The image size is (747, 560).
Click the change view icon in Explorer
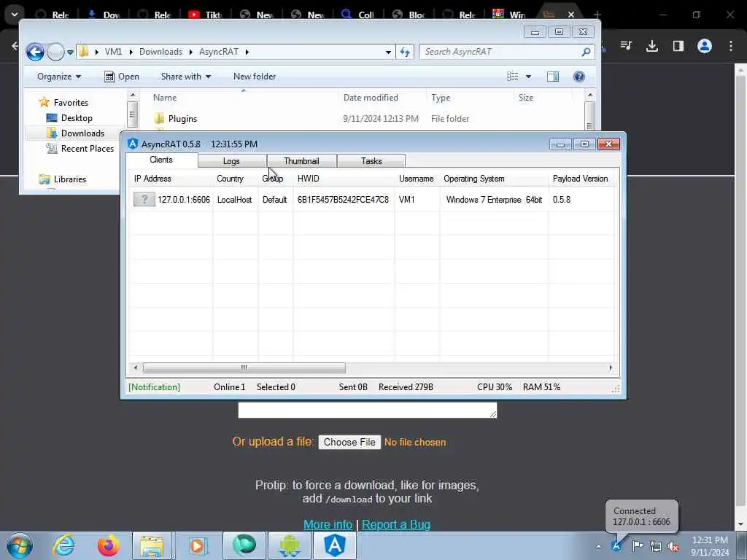coord(513,77)
